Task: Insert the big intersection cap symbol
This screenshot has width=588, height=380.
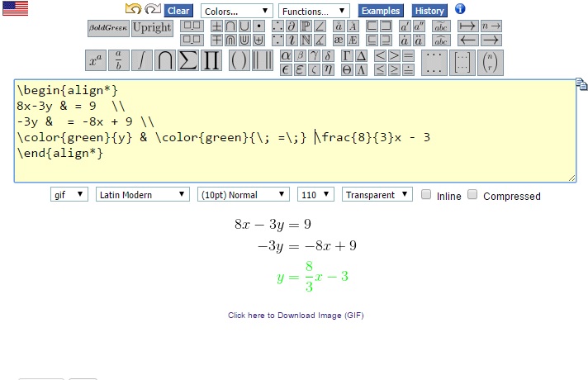Action: pyautogui.click(x=164, y=60)
